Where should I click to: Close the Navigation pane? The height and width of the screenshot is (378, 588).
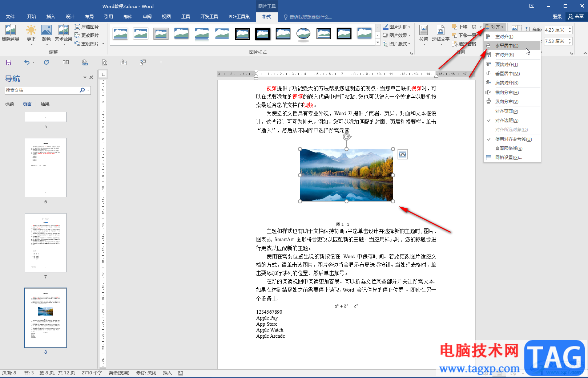click(x=91, y=77)
